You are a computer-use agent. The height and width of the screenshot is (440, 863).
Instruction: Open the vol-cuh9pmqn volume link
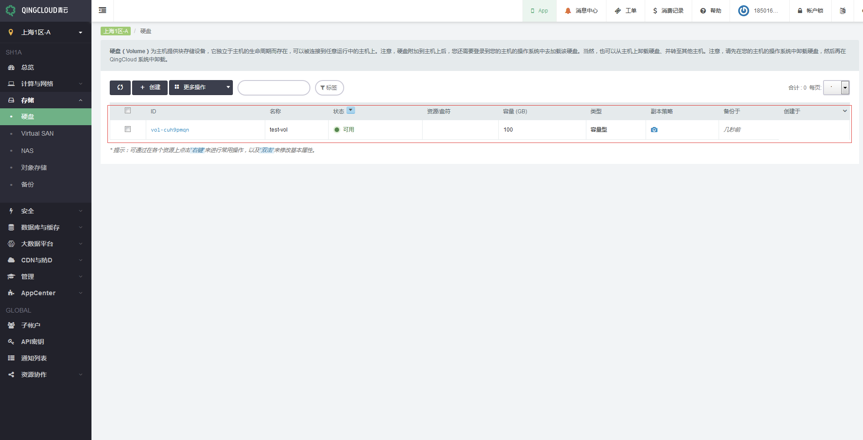click(170, 130)
